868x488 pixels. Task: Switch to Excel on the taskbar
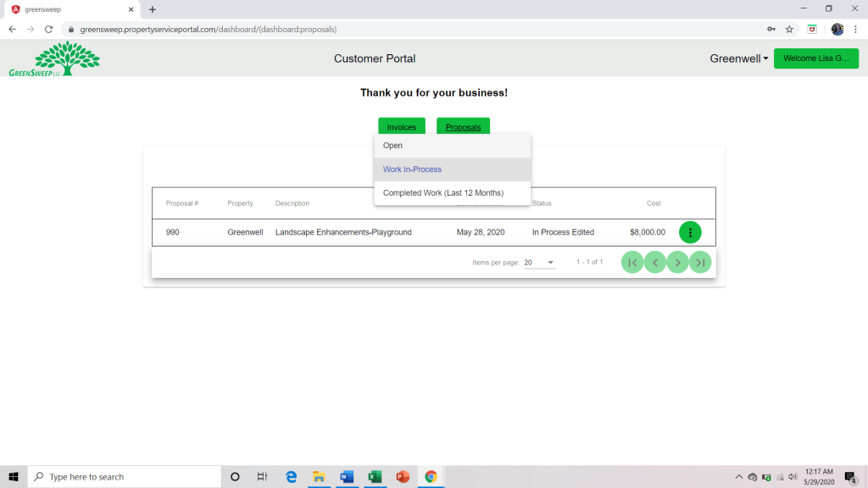[x=375, y=476]
